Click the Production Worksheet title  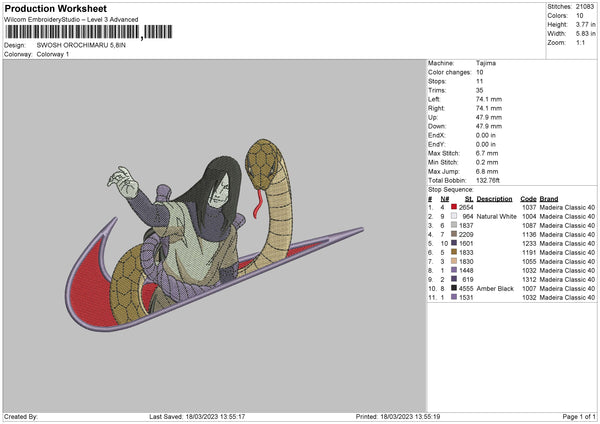(55, 9)
